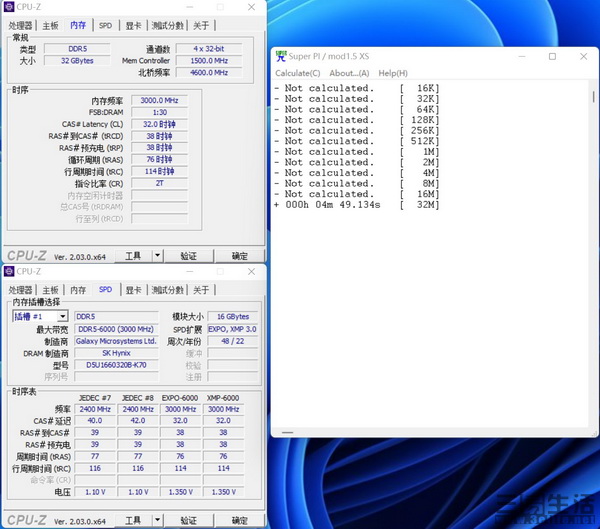Click the 000h 04m 49.134s 32M result line

point(357,205)
